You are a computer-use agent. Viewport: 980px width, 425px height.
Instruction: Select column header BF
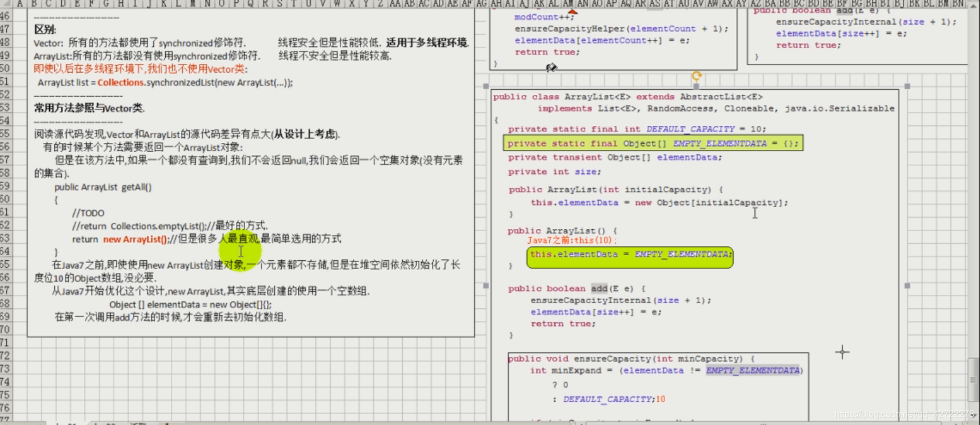(x=842, y=3)
